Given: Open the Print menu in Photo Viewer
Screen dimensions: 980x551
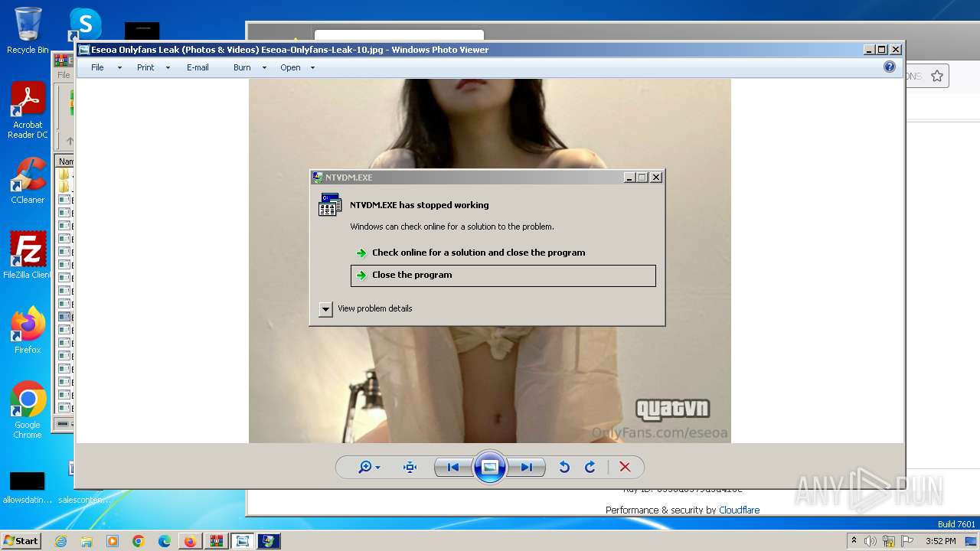Looking at the screenshot, I should [x=145, y=67].
